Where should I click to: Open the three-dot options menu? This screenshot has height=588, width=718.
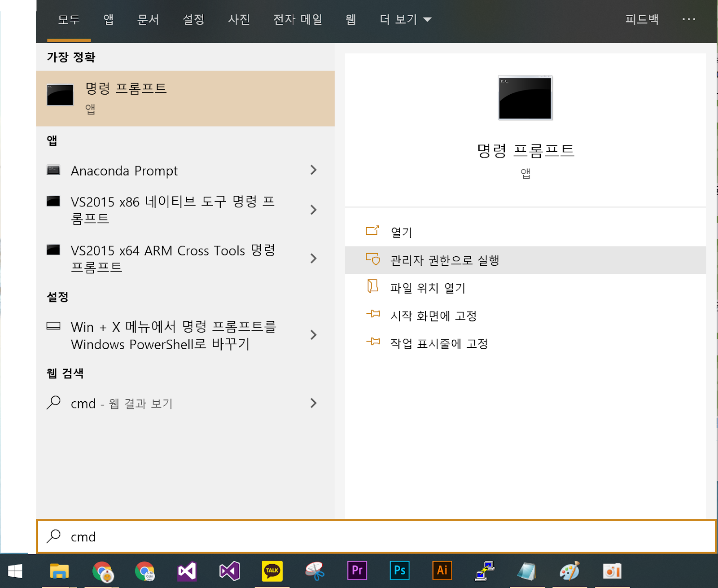coord(688,19)
